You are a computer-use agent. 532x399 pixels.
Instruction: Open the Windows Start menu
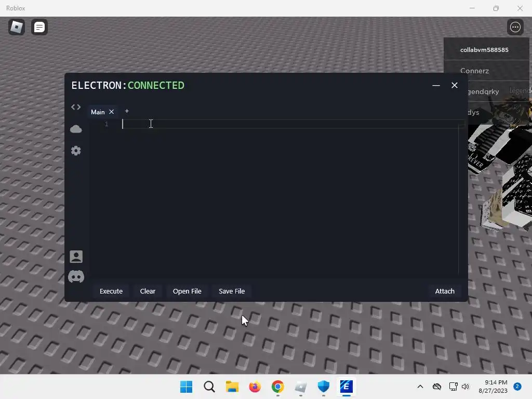[186, 387]
